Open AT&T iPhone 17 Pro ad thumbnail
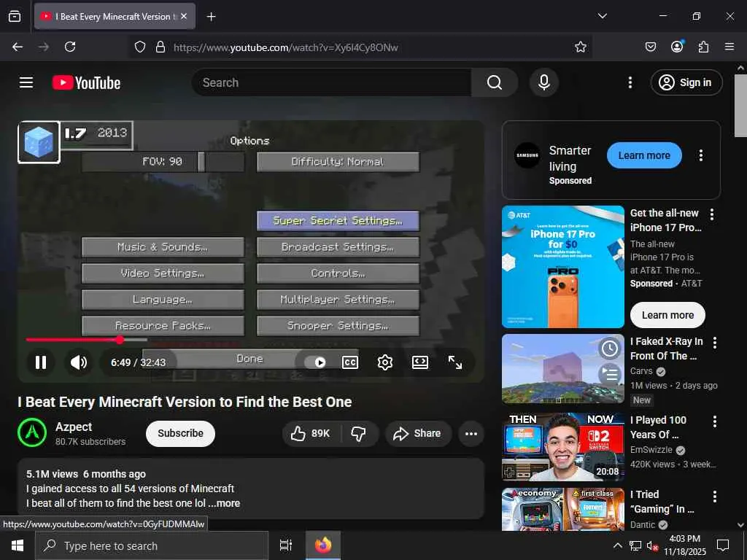 point(563,267)
